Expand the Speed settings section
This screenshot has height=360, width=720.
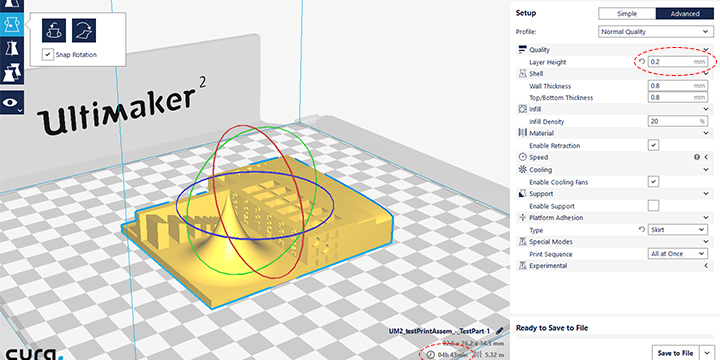click(706, 157)
